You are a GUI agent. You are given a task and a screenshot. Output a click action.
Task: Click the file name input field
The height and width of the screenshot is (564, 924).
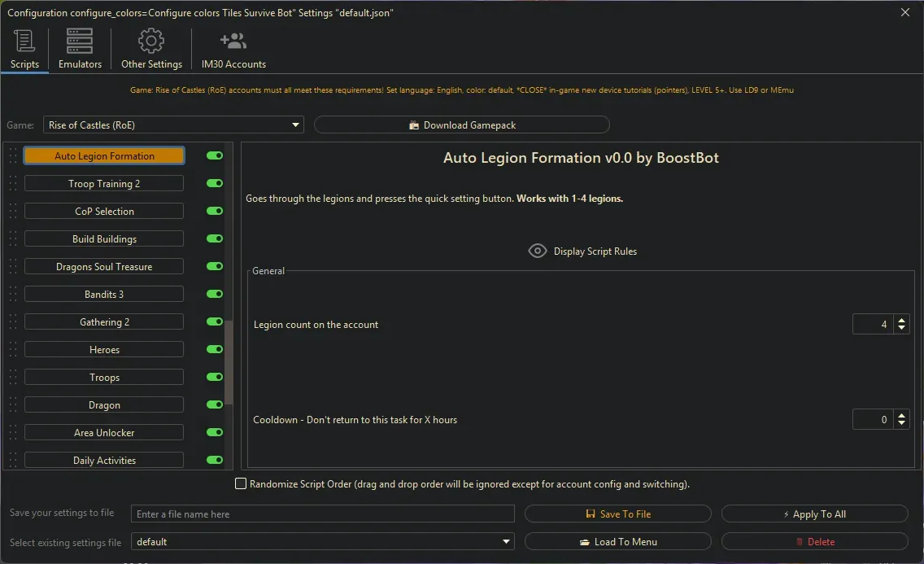(x=322, y=514)
